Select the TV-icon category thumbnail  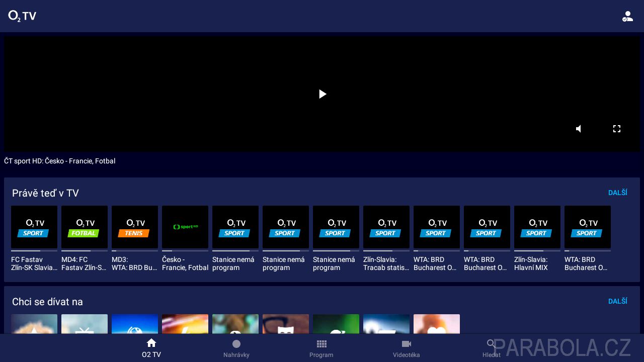click(85, 324)
